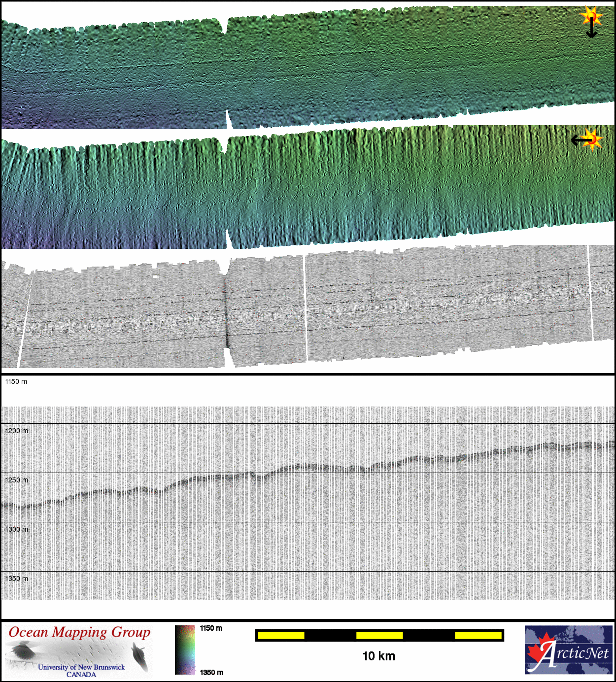Click the leftmost yellow scale bar segment
616x682 pixels.
point(280,636)
